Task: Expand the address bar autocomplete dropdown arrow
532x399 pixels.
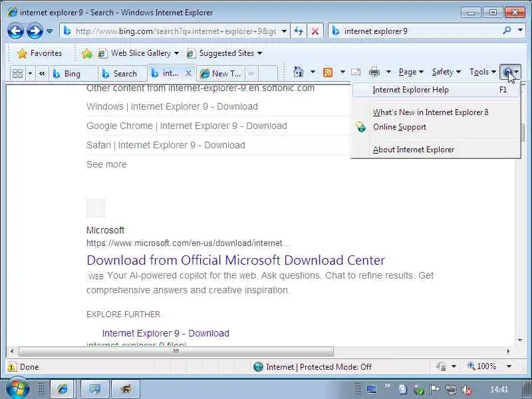Action: [x=285, y=31]
